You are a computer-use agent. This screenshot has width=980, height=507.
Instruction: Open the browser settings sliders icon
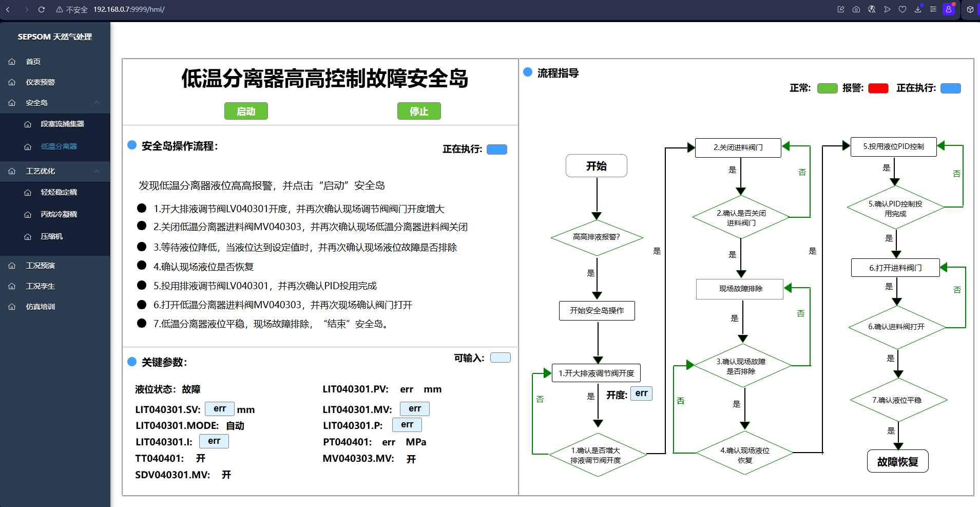pyautogui.click(x=933, y=9)
